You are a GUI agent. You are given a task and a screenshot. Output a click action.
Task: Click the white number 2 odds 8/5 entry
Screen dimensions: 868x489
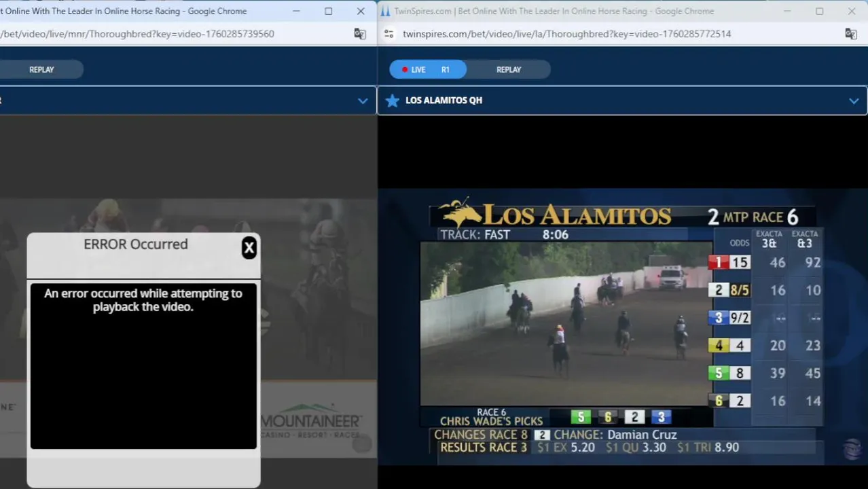(729, 290)
